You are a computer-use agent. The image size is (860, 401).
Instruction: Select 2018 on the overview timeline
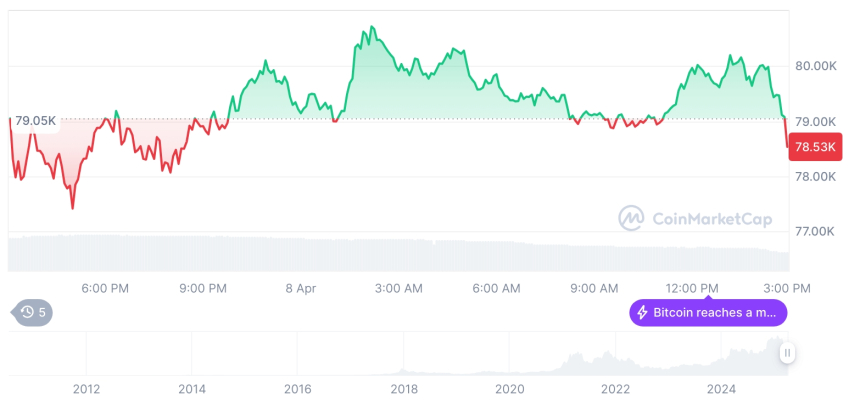coord(403,389)
